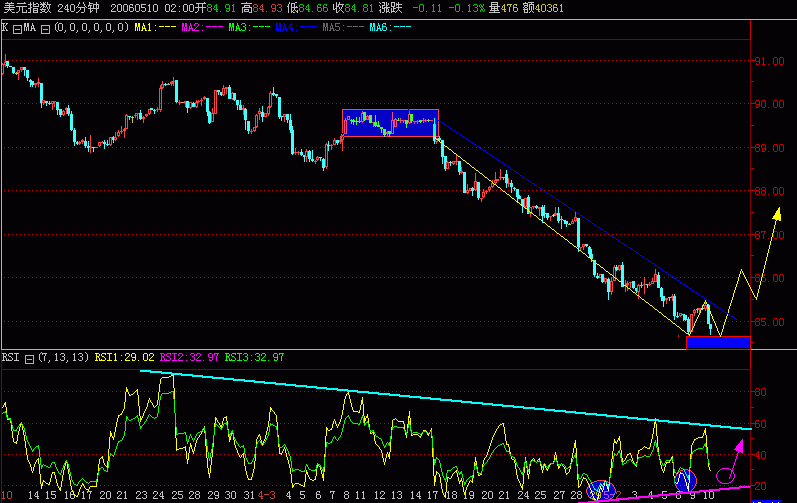Click the blue MA4 label
Image resolution: width=797 pixels, height=503 pixels.
(296, 27)
